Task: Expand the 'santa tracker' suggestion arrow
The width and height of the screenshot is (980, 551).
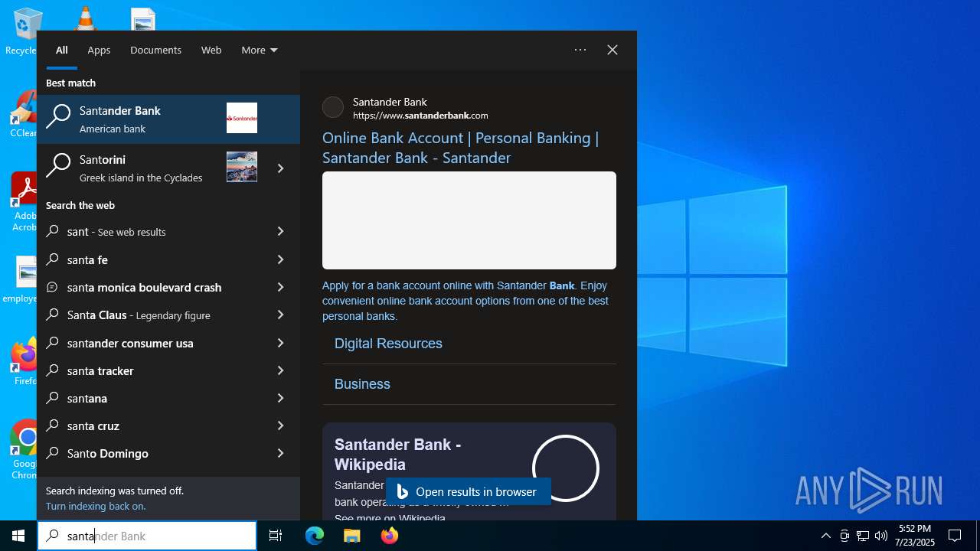Action: coord(281,370)
